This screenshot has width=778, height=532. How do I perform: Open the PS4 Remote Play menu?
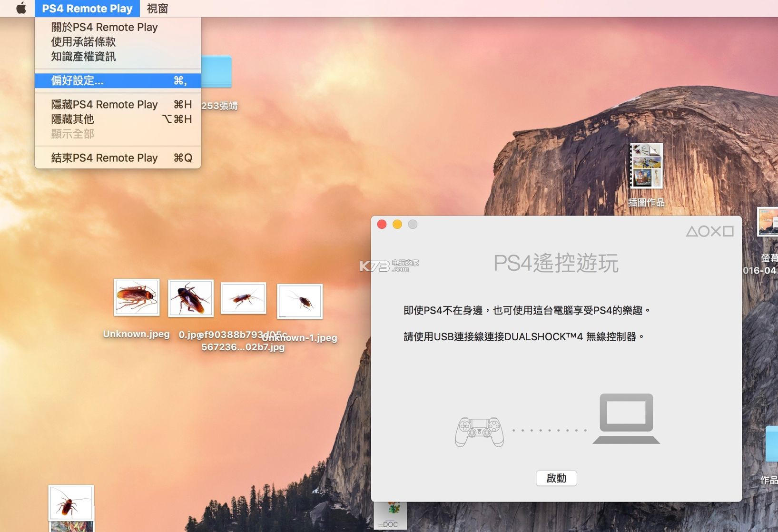tap(87, 8)
